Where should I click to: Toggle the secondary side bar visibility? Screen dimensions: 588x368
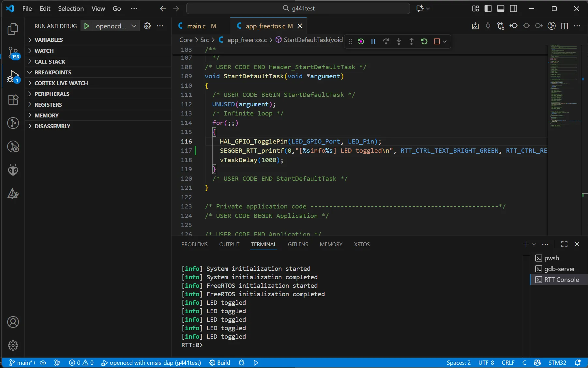(x=514, y=9)
